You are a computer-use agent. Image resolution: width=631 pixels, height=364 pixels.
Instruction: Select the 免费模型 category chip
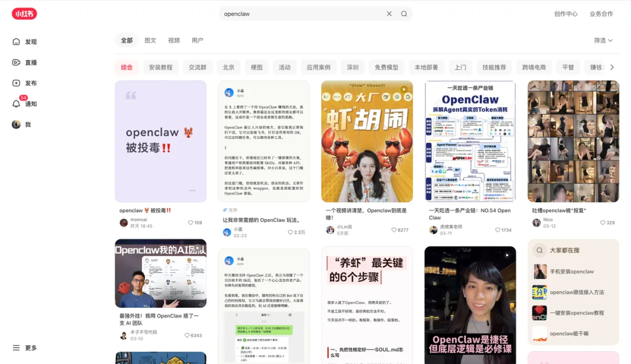tap(386, 67)
